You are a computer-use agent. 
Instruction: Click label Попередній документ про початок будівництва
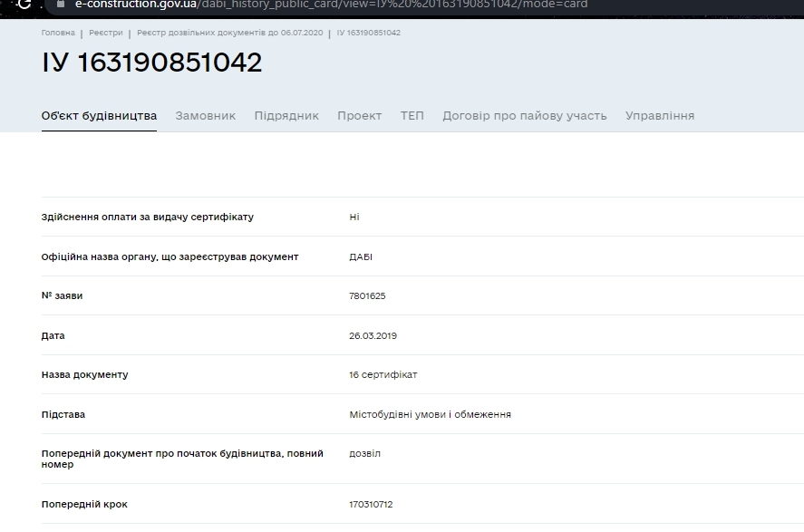tap(182, 459)
